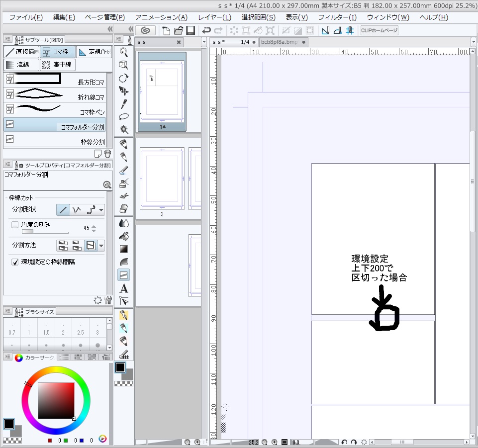Viewport: 478px width, 448px height.
Task: Enable the 角度の刻み checkbox
Action: [15, 225]
